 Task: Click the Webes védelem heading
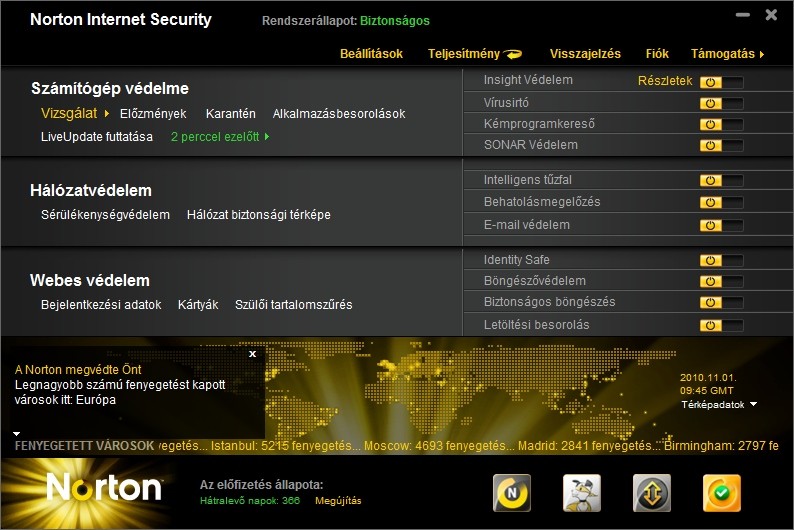pyautogui.click(x=90, y=280)
